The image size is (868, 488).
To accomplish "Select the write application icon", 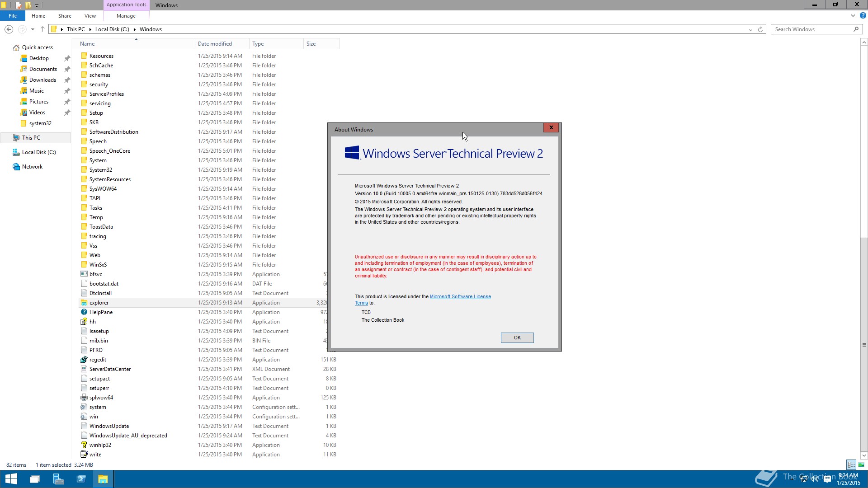I will click(x=84, y=455).
